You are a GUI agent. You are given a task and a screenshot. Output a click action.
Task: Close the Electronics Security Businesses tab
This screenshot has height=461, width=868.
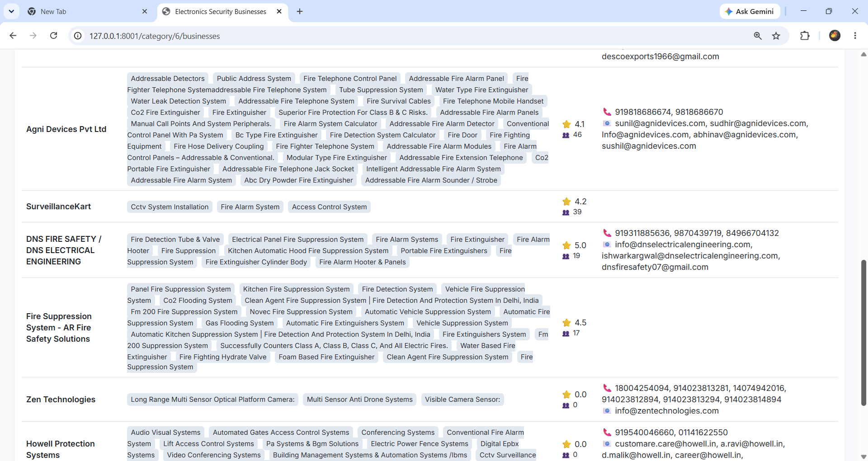[279, 11]
